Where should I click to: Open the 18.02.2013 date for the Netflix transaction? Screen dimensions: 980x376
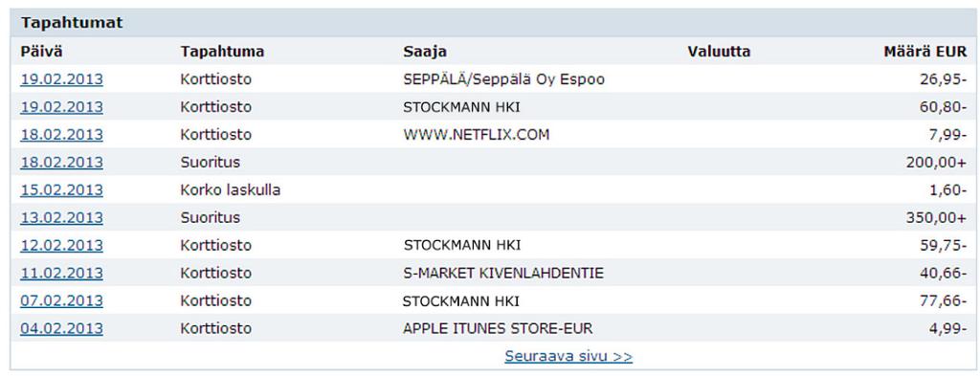pyautogui.click(x=62, y=135)
